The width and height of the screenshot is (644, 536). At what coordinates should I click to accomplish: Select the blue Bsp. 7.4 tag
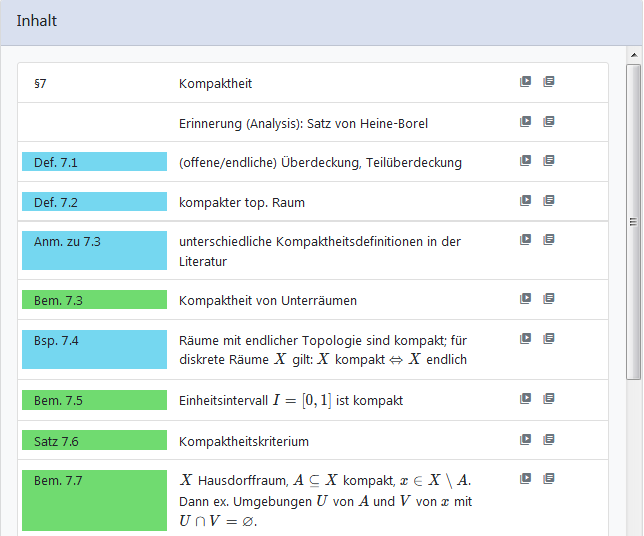pyautogui.click(x=94, y=350)
